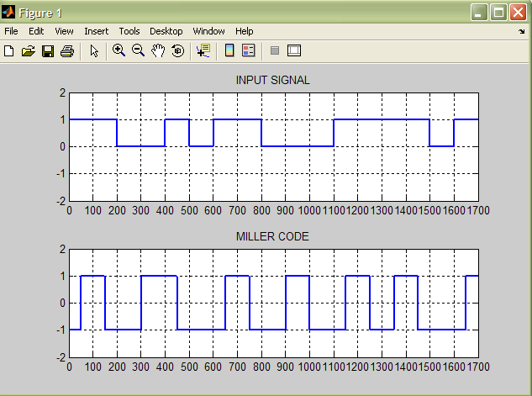532x396 pixels.
Task: Activate the Zoom In magnifier tool
Action: tap(119, 50)
